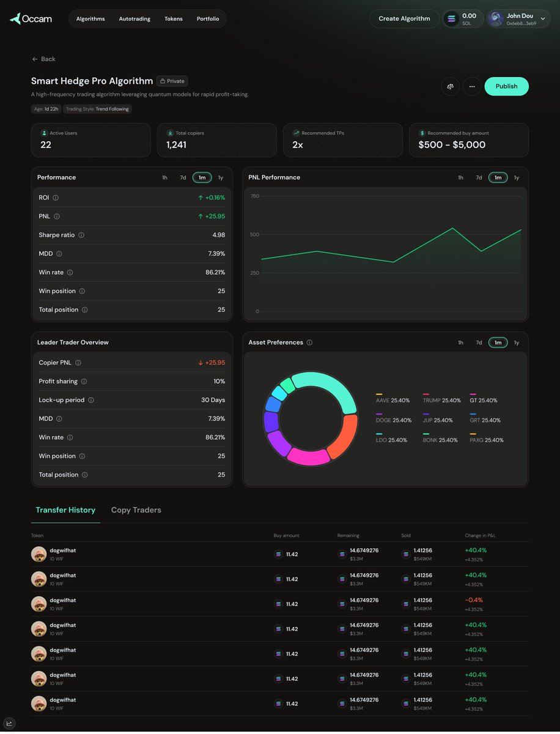Open the Tokens nav item
This screenshot has width=560, height=734.
174,19
